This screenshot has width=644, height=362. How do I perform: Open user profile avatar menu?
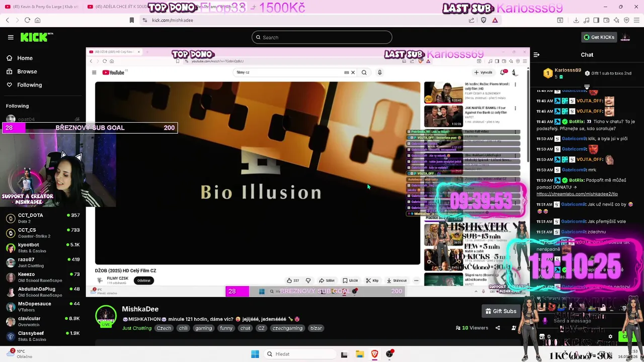625,37
